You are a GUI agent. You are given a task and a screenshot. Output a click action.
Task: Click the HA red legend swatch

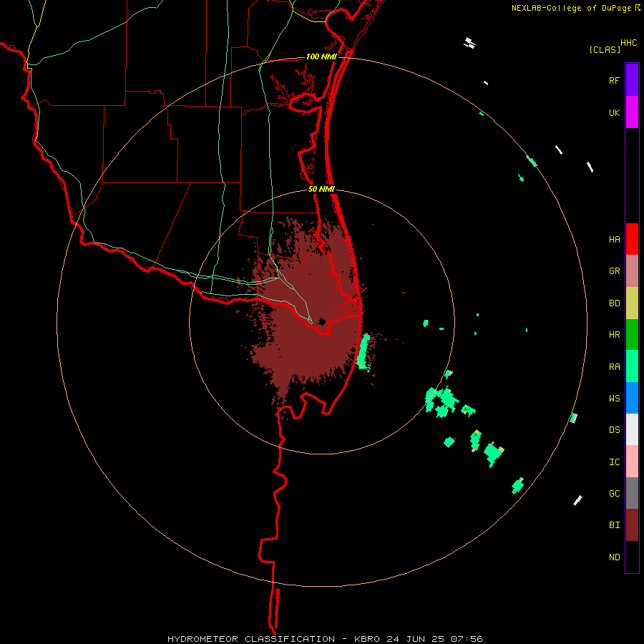(632, 239)
